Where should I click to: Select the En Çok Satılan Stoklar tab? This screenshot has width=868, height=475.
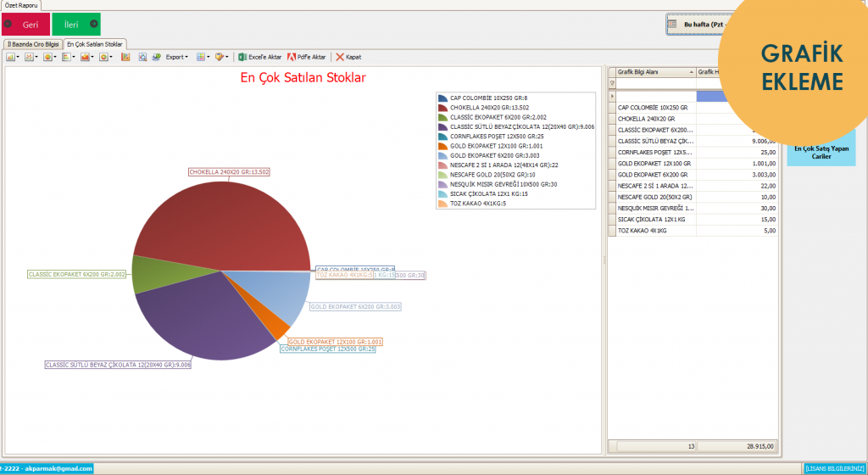coord(95,44)
